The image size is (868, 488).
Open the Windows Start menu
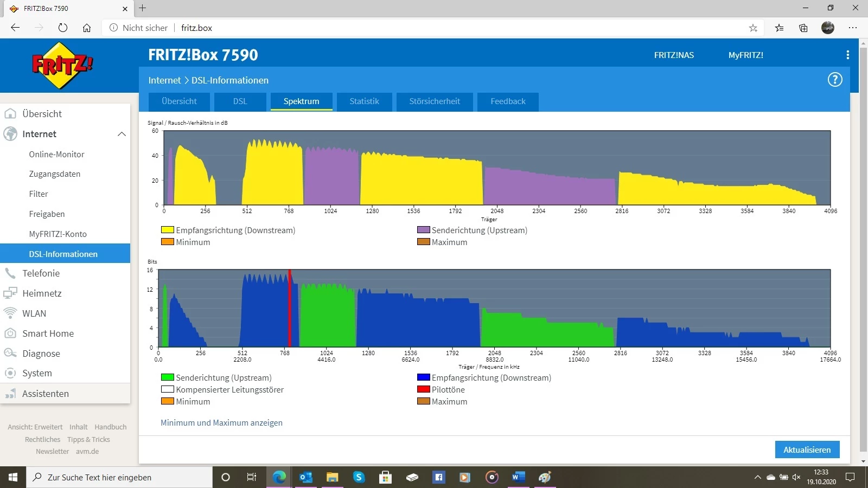point(13,477)
